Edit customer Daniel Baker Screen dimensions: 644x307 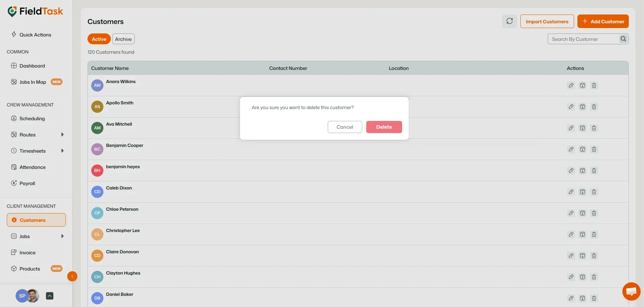571,298
